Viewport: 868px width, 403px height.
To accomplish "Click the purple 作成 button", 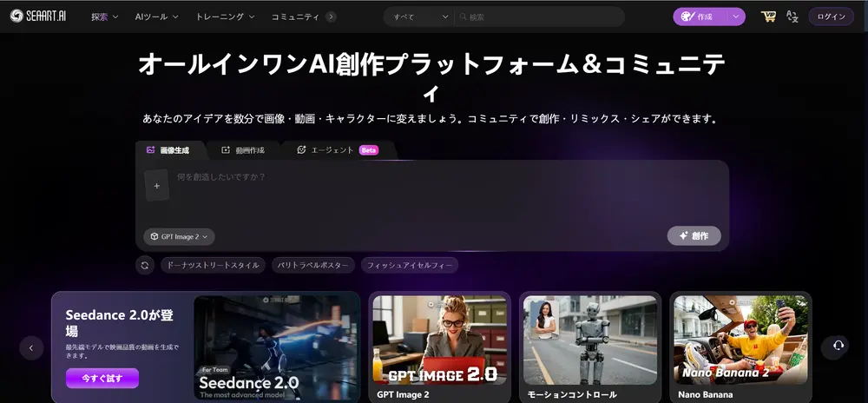I will [x=700, y=17].
